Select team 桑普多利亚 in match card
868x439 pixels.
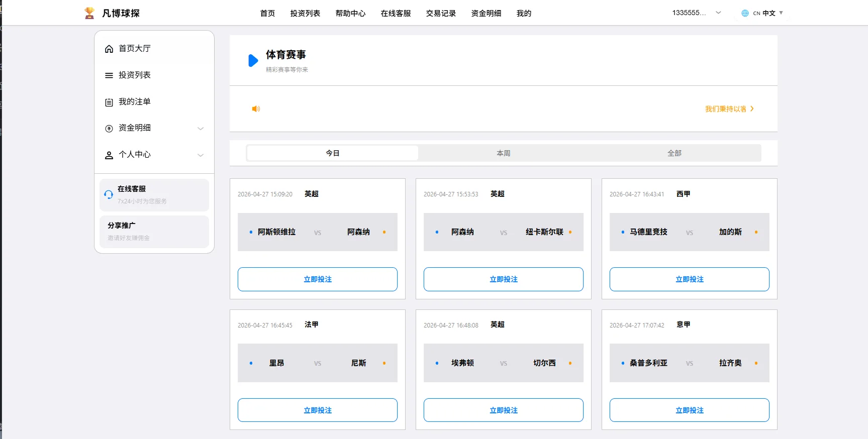[648, 363]
